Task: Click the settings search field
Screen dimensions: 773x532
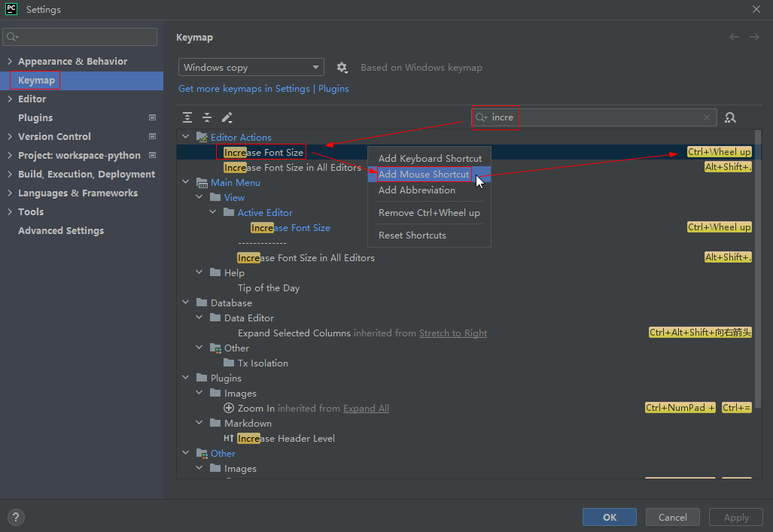Action: (80, 37)
